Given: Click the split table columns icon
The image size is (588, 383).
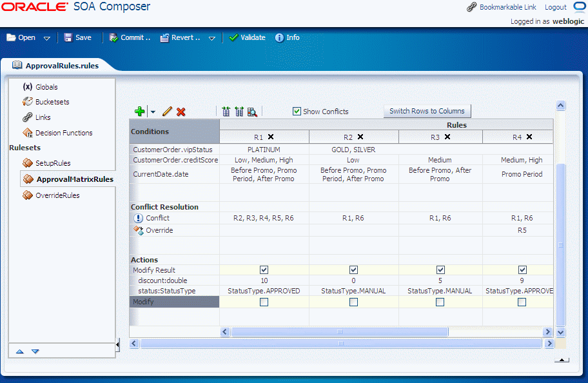Looking at the screenshot, I should (239, 112).
